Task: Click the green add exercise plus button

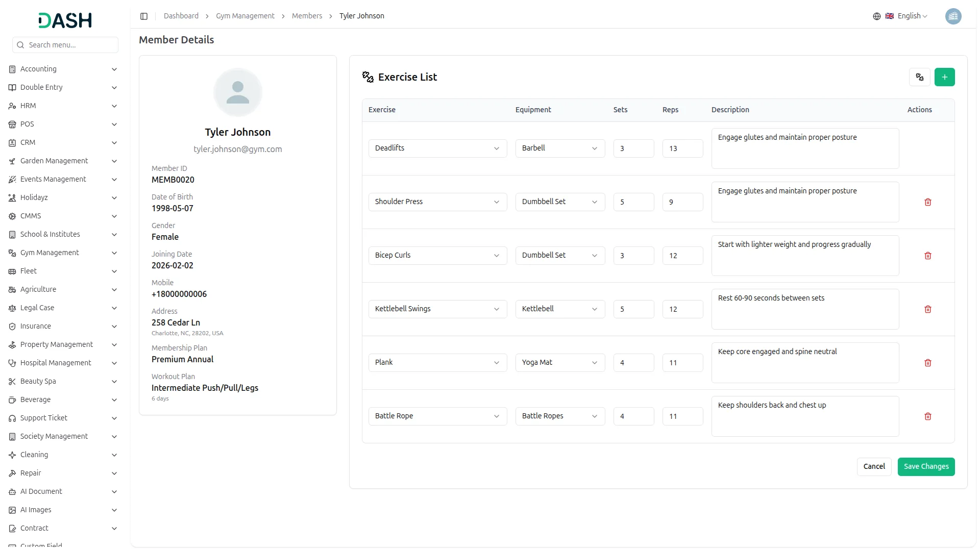Action: click(944, 77)
